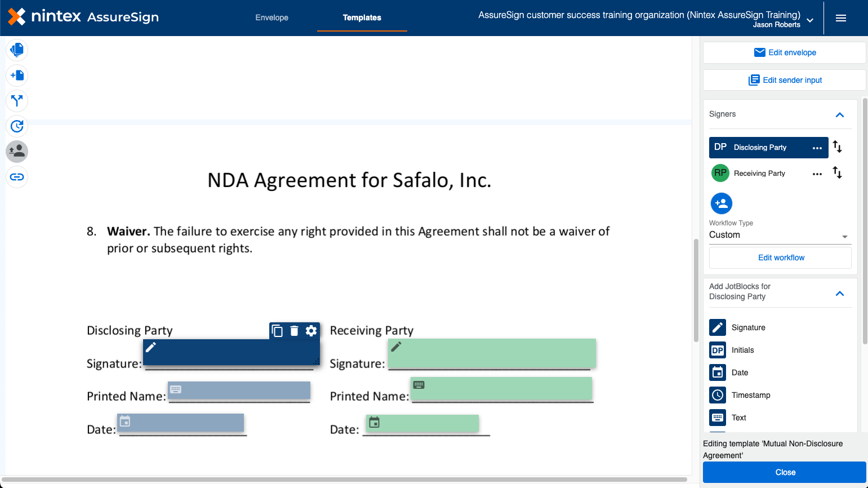The image size is (868, 488).
Task: Open the link sharing tool
Action: click(17, 176)
